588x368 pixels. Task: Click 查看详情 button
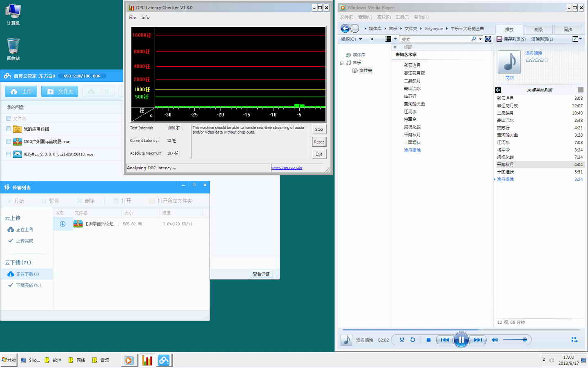pyautogui.click(x=261, y=274)
